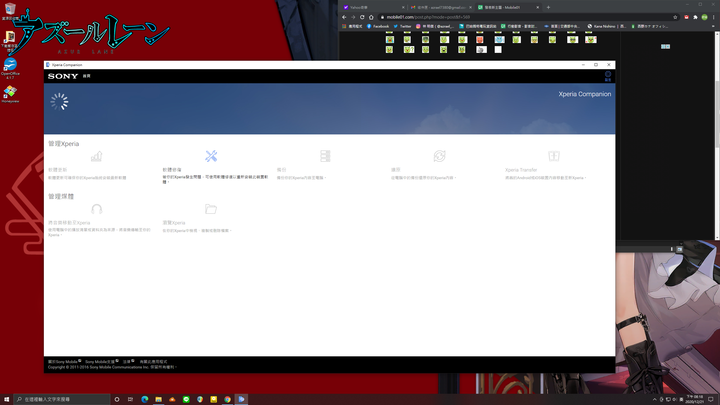This screenshot has width=720, height=405.
Task: Click the Sony logo in header
Action: pyautogui.click(x=63, y=76)
